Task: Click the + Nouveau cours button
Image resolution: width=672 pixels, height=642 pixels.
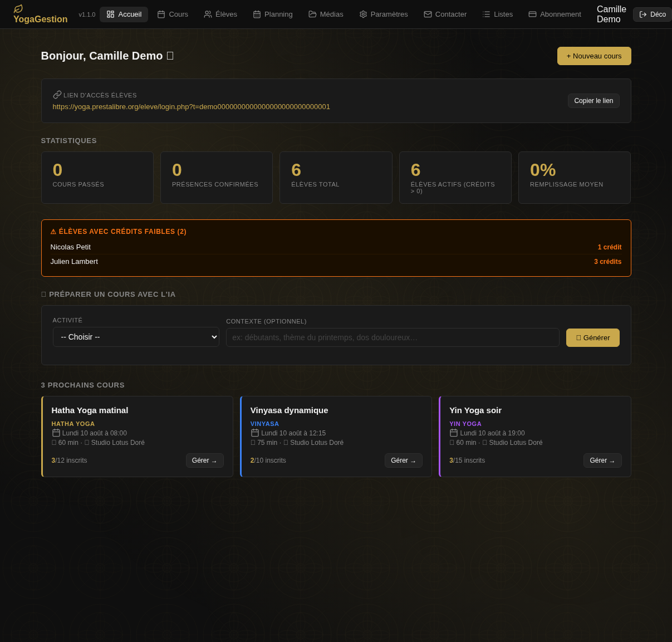Action: (x=594, y=56)
